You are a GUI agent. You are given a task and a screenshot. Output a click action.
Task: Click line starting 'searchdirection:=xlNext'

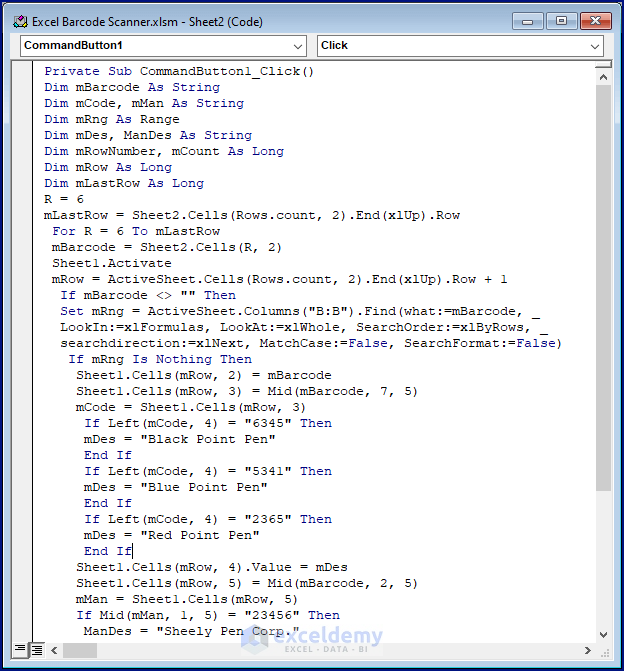click(x=311, y=343)
